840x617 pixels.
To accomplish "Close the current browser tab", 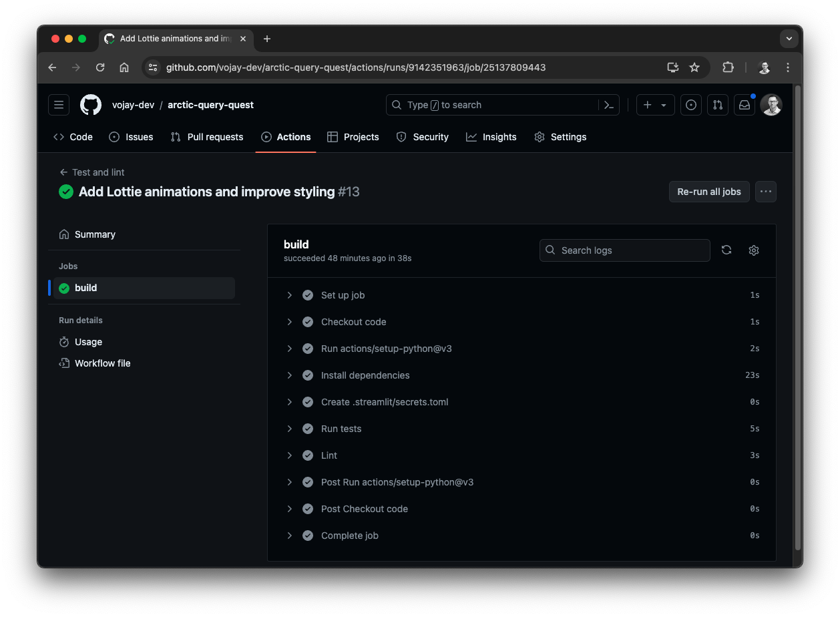I will click(x=243, y=39).
